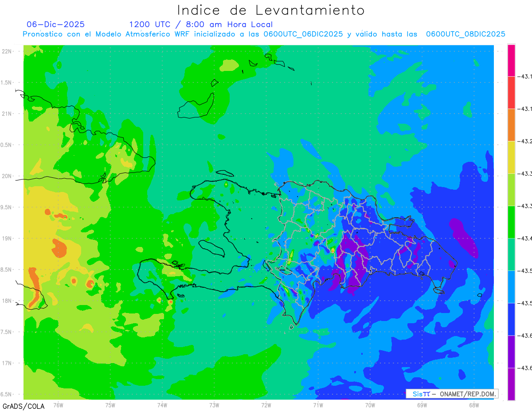Select the red color bar segment
Image resolution: width=532 pixels, height=411 pixels.
point(511,93)
